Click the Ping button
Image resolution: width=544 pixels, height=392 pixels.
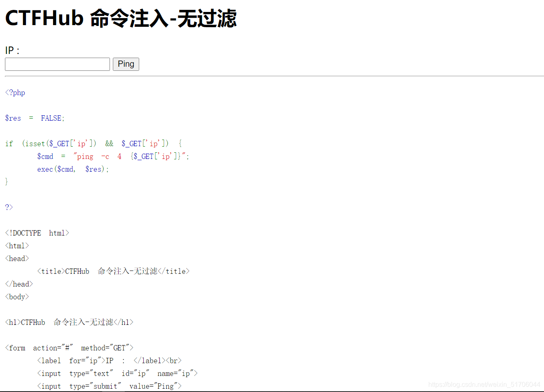pos(126,64)
